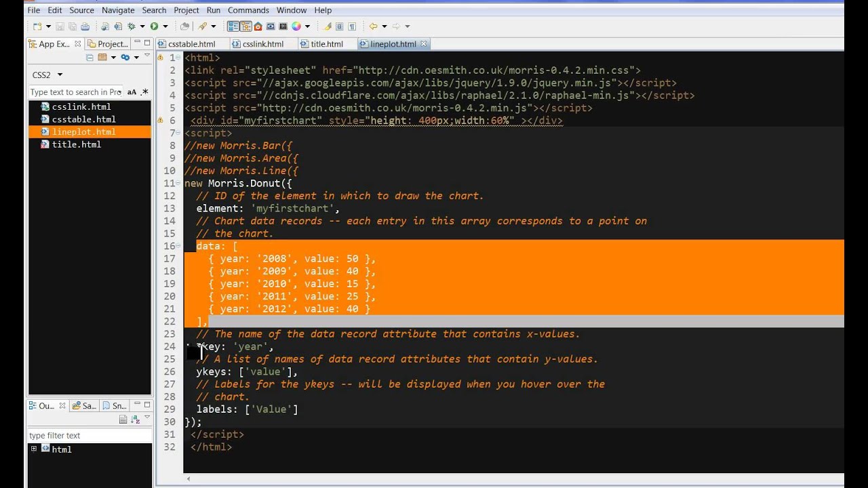Switch to the csstable.html editor tab
The width and height of the screenshot is (868, 488).
(192, 44)
